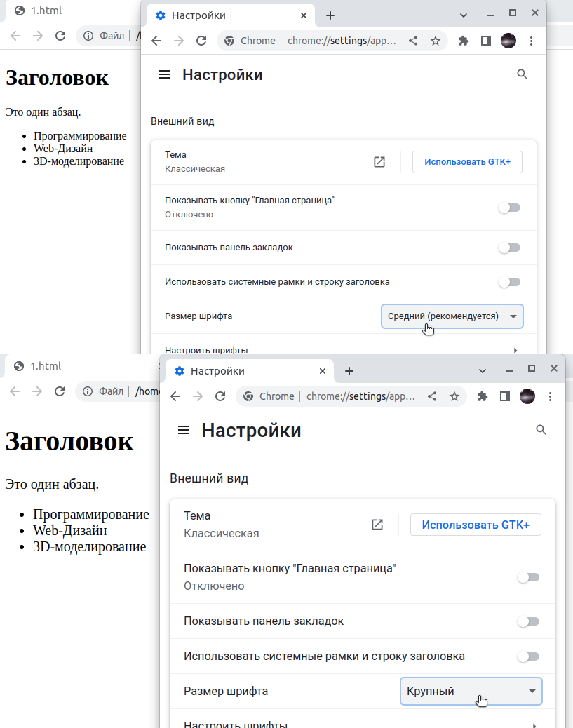Open font size dropdown showing Крупный
The height and width of the screenshot is (728, 573).
471,691
